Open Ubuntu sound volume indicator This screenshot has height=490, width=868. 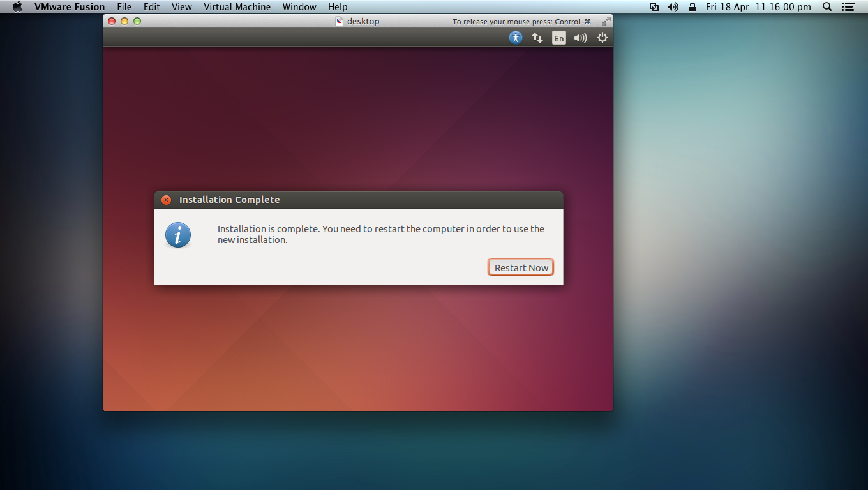[580, 38]
